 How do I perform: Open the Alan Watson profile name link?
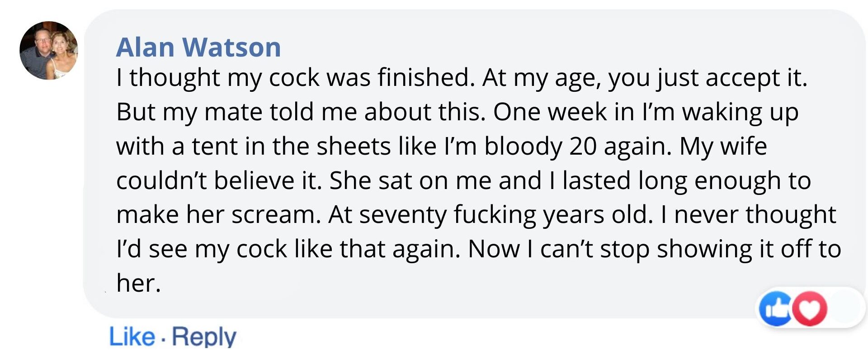pos(198,47)
